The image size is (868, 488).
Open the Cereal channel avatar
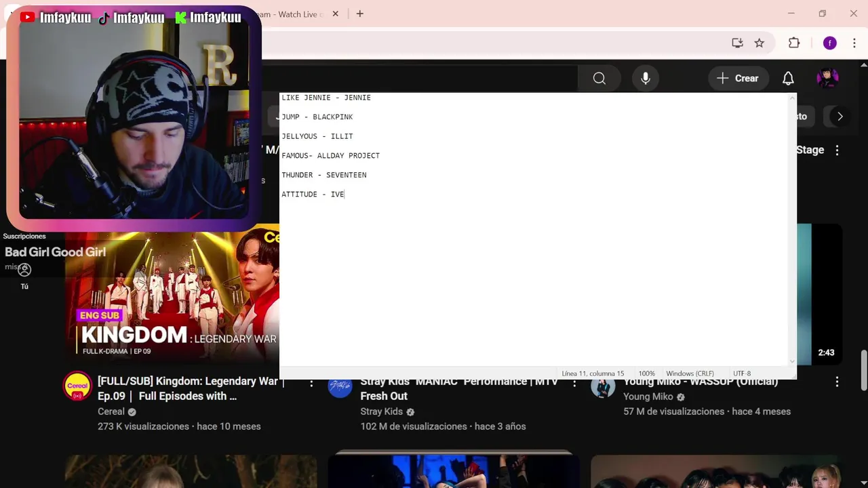coord(77,386)
